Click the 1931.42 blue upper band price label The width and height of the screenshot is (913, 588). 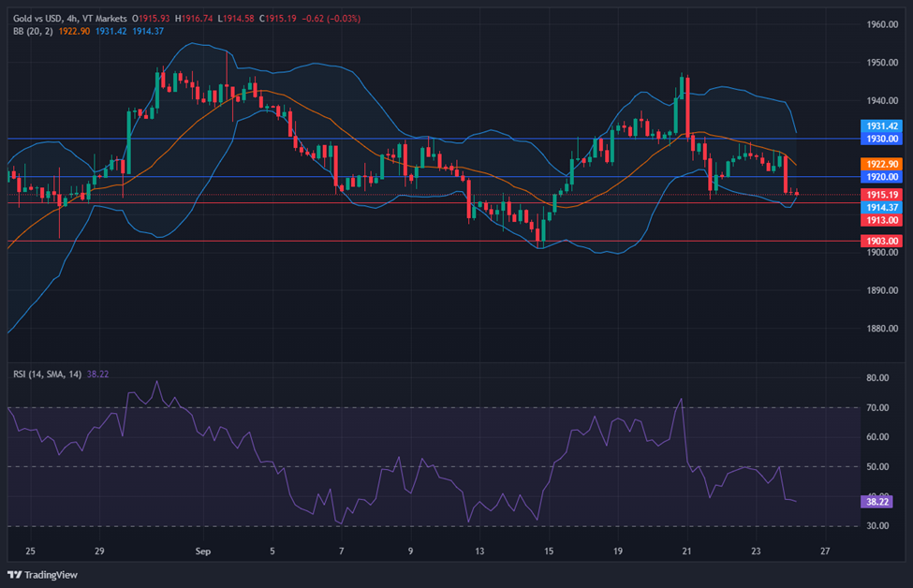click(x=881, y=125)
